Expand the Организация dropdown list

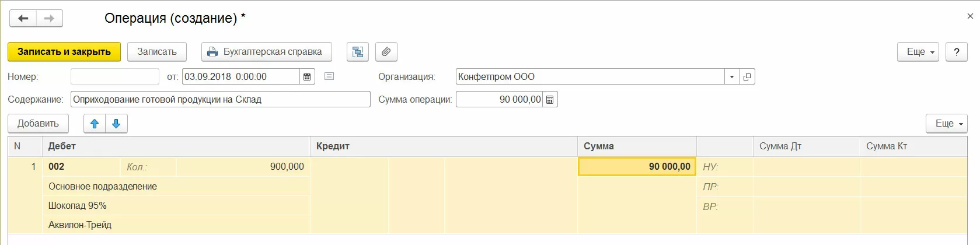pyautogui.click(x=732, y=77)
